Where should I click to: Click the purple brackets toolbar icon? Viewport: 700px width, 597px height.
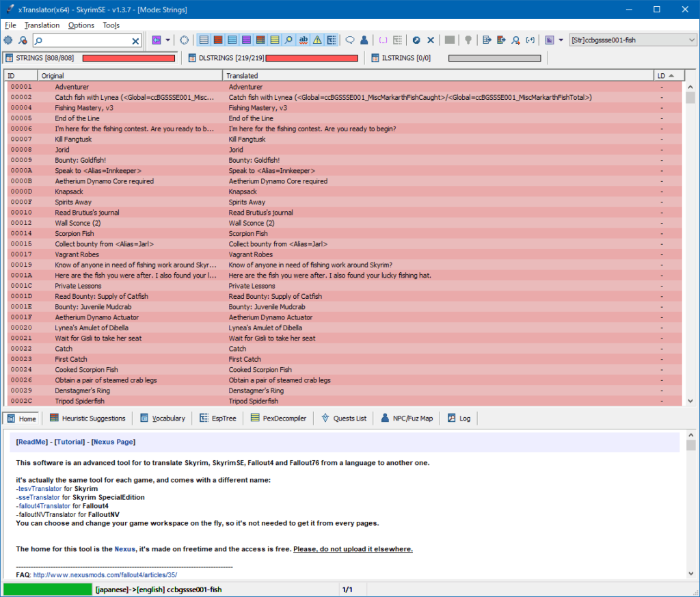coord(383,40)
